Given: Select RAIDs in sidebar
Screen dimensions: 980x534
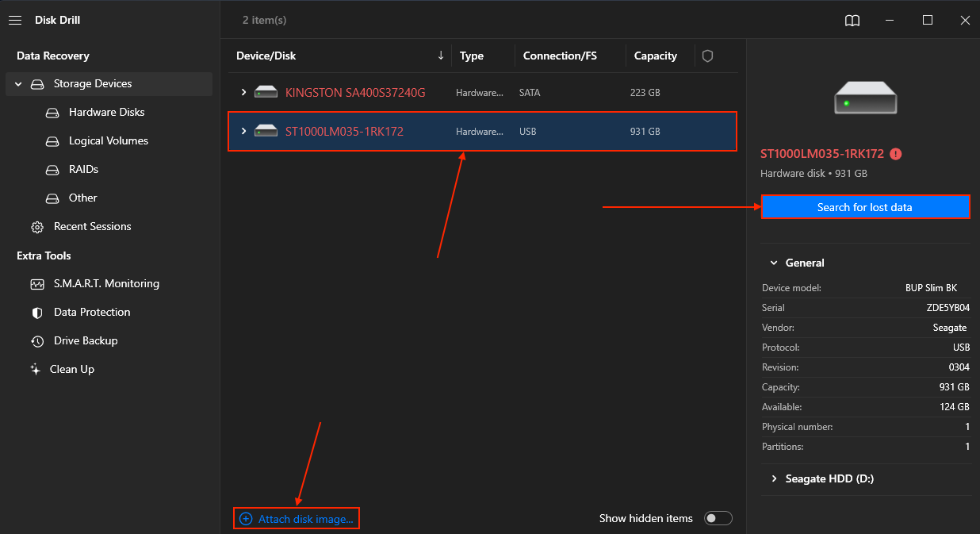Looking at the screenshot, I should [x=83, y=170].
